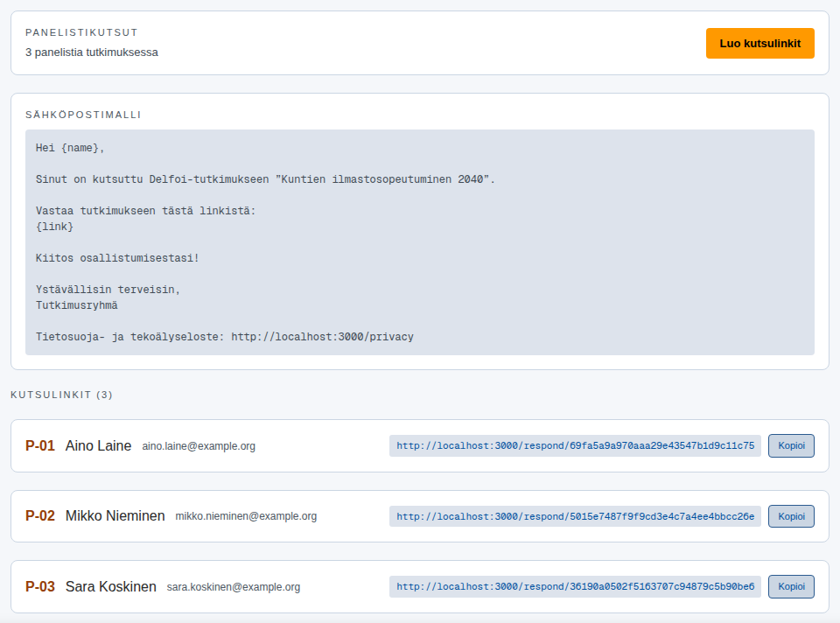Click the name Aino Laine
This screenshot has height=623, width=840.
[x=98, y=445]
